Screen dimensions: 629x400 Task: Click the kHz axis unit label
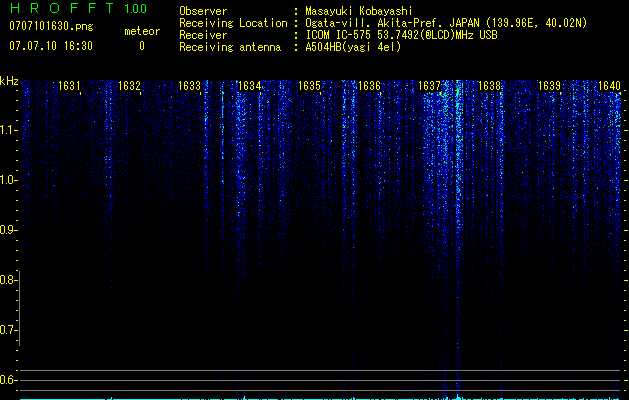click(x=9, y=81)
